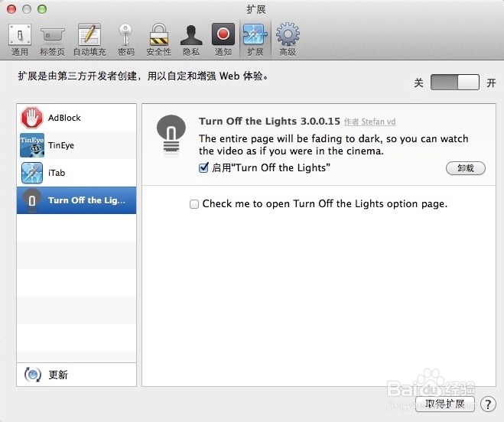Open the 安全性 (Security) padlock pane

pyautogui.click(x=159, y=40)
